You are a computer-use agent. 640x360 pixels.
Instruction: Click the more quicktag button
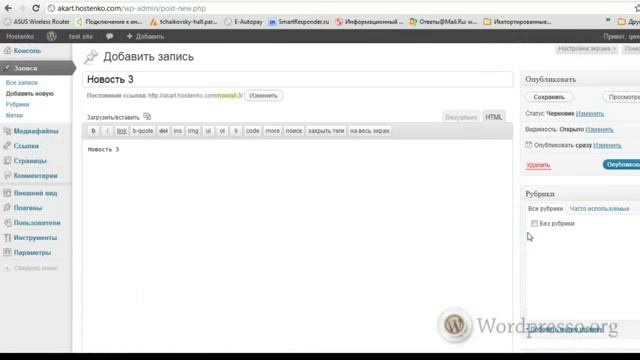(x=272, y=131)
